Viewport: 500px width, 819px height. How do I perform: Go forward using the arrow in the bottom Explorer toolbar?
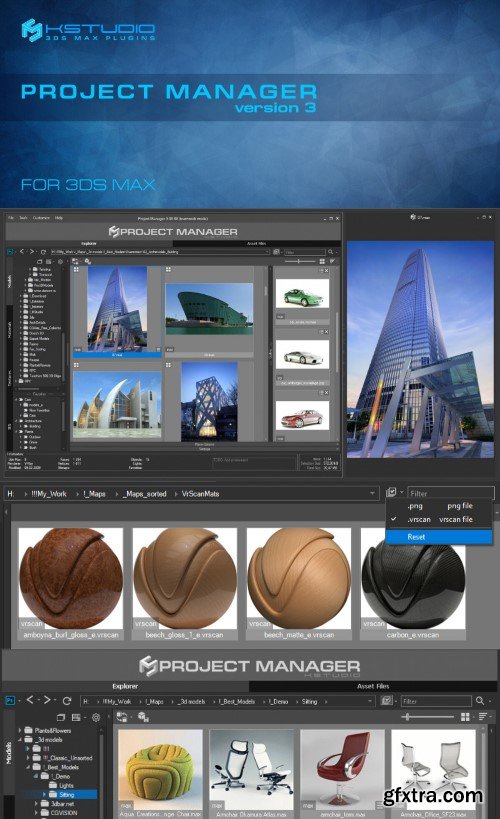pyautogui.click(x=48, y=700)
